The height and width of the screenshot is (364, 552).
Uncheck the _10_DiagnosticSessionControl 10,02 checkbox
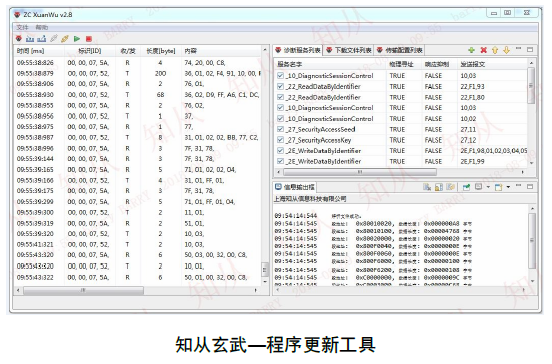click(281, 118)
